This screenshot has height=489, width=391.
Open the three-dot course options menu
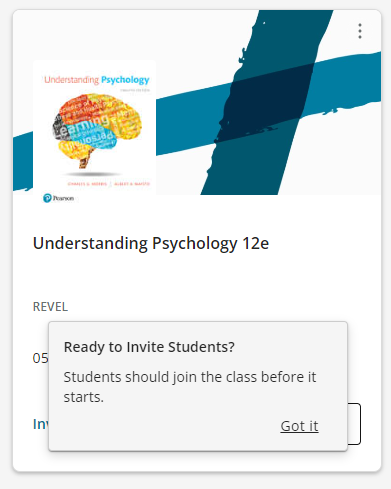coord(360,31)
